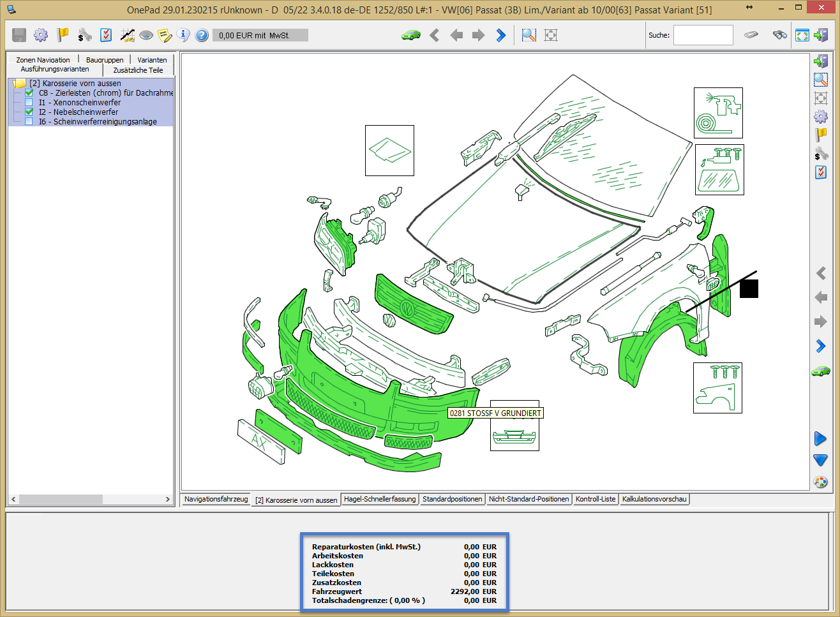Open the Kalkulationsvorschau tab

click(x=654, y=499)
